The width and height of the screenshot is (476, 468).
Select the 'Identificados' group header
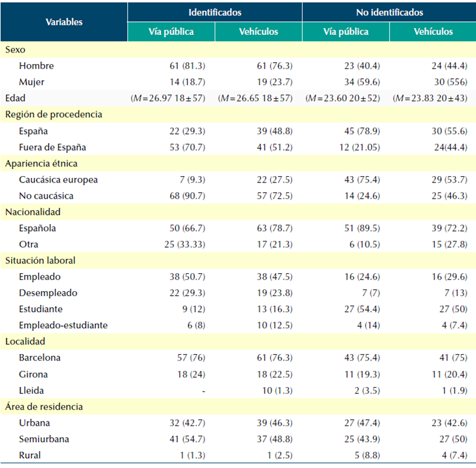click(215, 12)
